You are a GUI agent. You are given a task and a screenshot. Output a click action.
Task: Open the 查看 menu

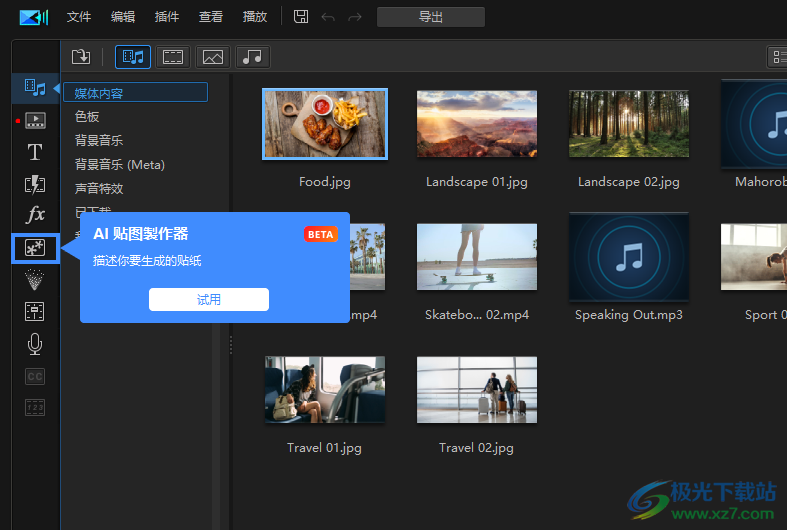(211, 17)
